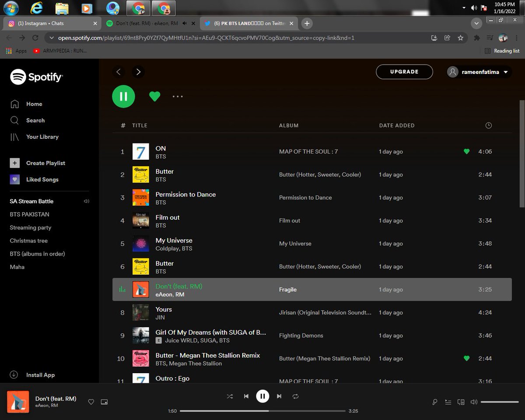This screenshot has width=525, height=420.
Task: Open Chrome's tab search dropdown
Action: [x=476, y=23]
